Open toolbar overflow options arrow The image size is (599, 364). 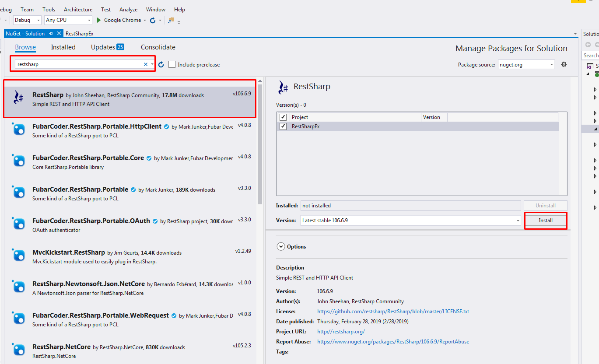(179, 22)
